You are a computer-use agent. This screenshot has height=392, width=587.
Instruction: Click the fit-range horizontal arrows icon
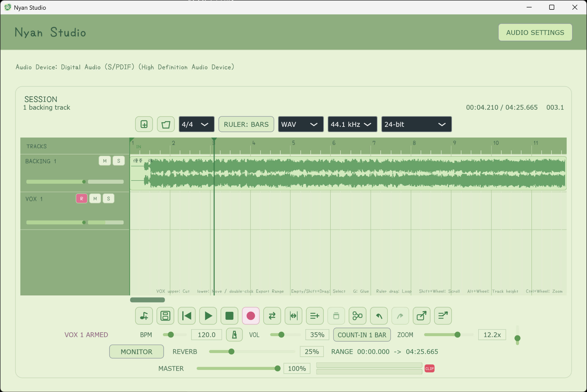click(293, 316)
